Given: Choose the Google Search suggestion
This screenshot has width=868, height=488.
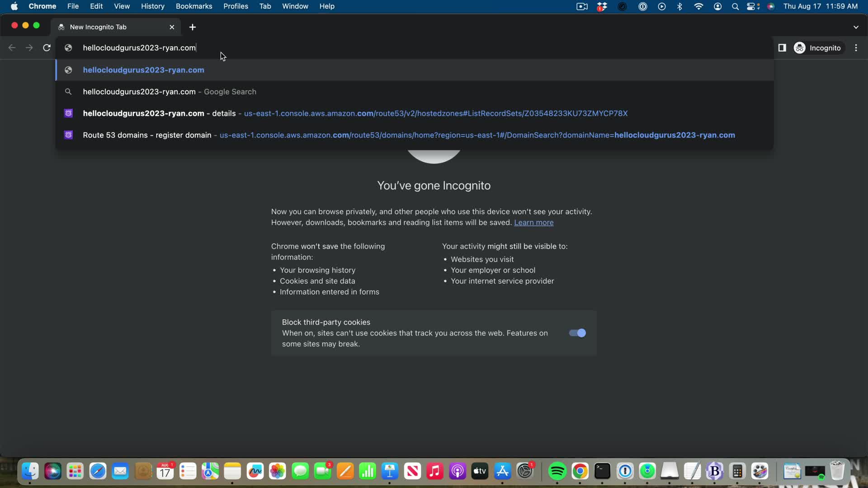Looking at the screenshot, I should (x=170, y=92).
